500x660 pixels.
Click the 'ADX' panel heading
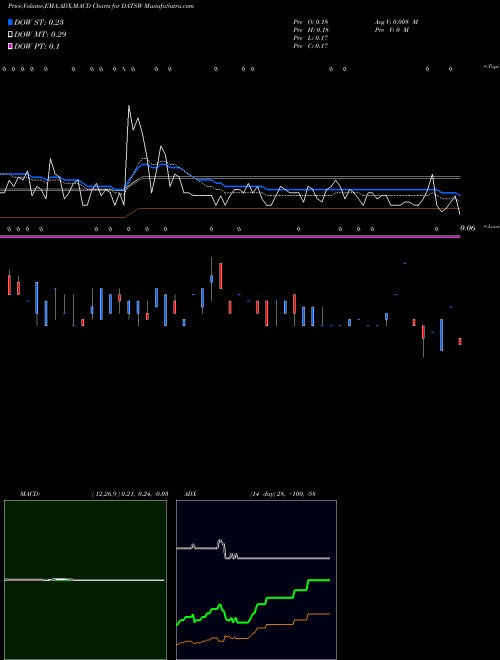click(x=190, y=494)
